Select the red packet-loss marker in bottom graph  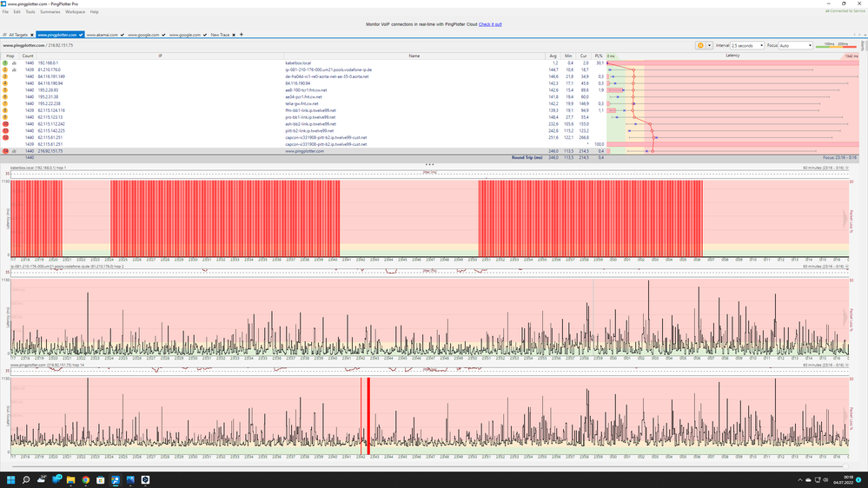[x=368, y=415]
